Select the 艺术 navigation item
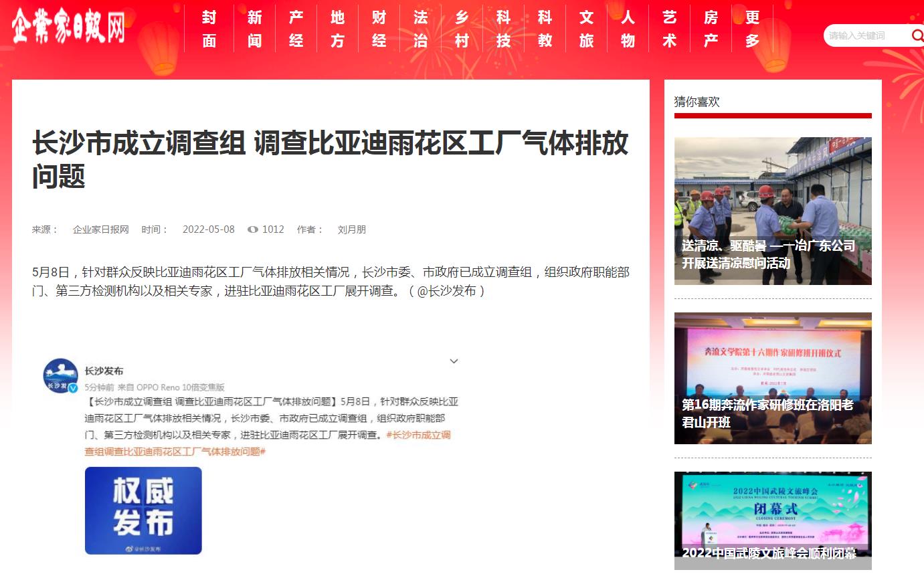Screen dimensions: 924x576 670,29
